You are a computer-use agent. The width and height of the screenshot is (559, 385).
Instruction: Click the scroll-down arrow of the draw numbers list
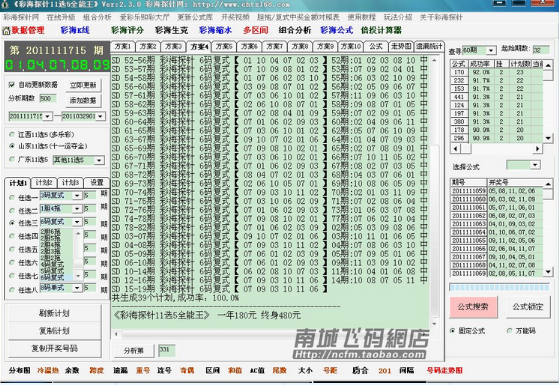[548, 272]
